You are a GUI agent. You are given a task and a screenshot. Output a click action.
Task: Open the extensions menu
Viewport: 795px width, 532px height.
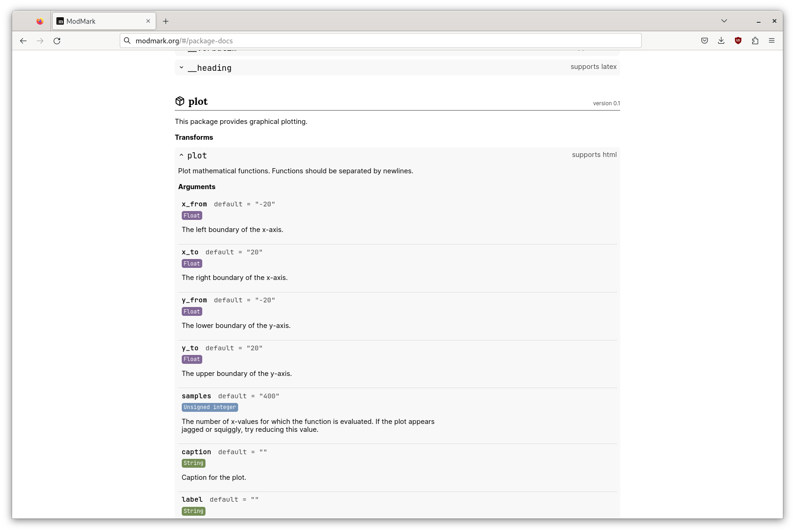pyautogui.click(x=755, y=41)
